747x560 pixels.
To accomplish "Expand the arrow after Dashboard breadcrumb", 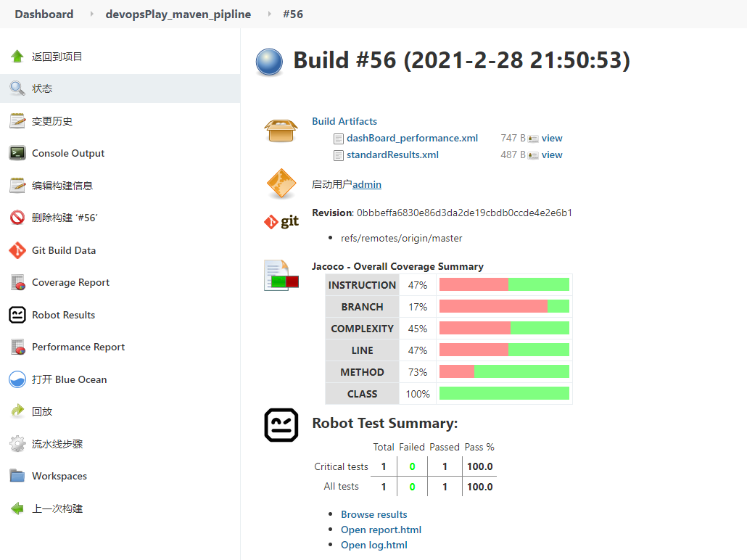I will click(91, 15).
